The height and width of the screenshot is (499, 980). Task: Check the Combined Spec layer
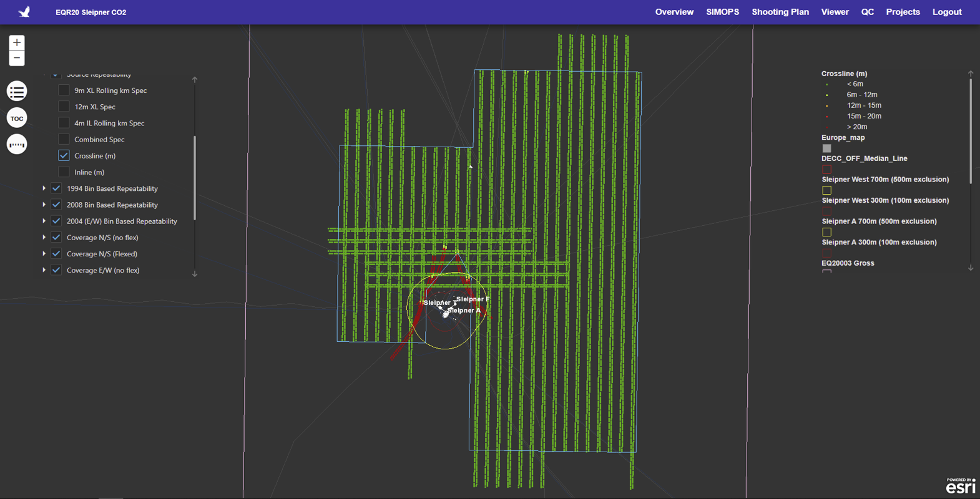point(64,139)
